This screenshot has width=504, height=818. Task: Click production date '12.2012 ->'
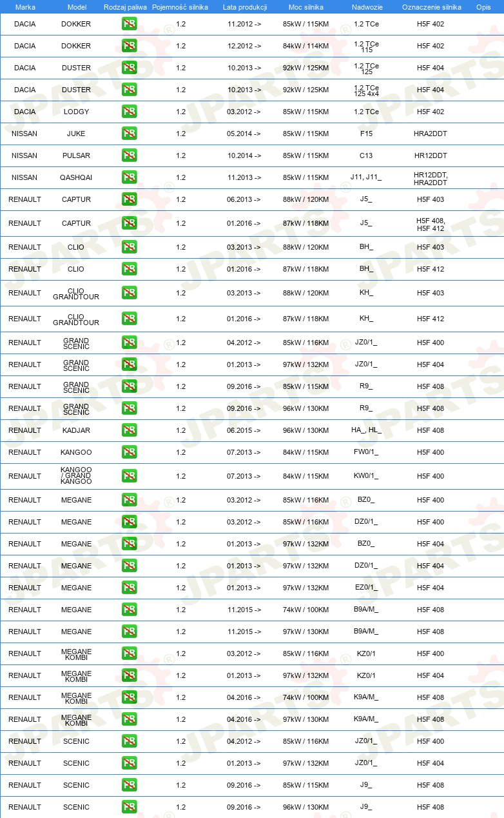244,46
